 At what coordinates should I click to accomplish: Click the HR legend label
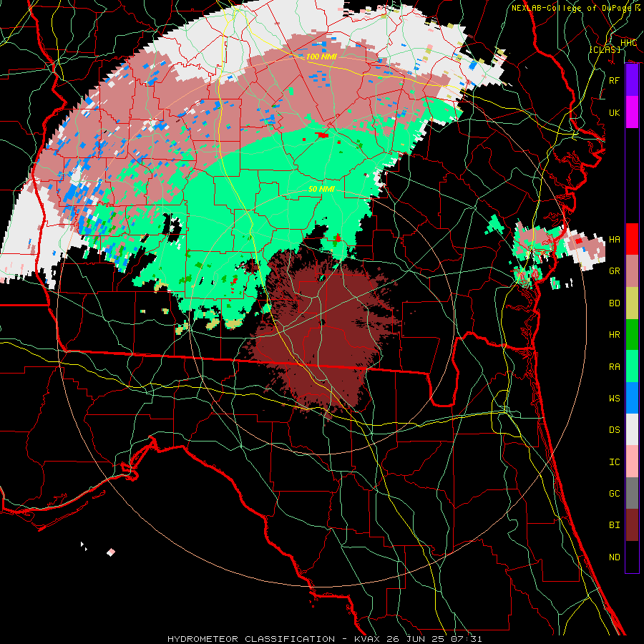(x=614, y=335)
